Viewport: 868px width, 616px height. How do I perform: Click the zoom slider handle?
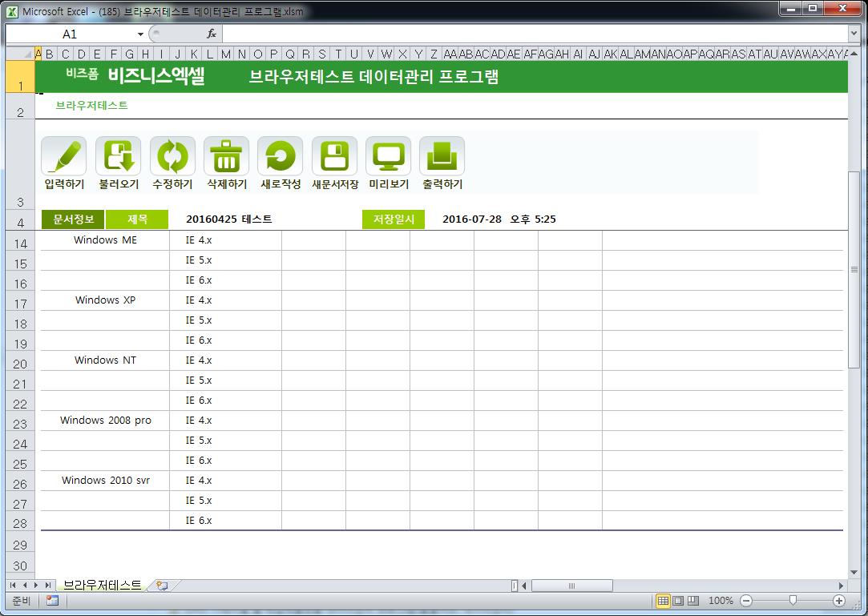tap(793, 601)
